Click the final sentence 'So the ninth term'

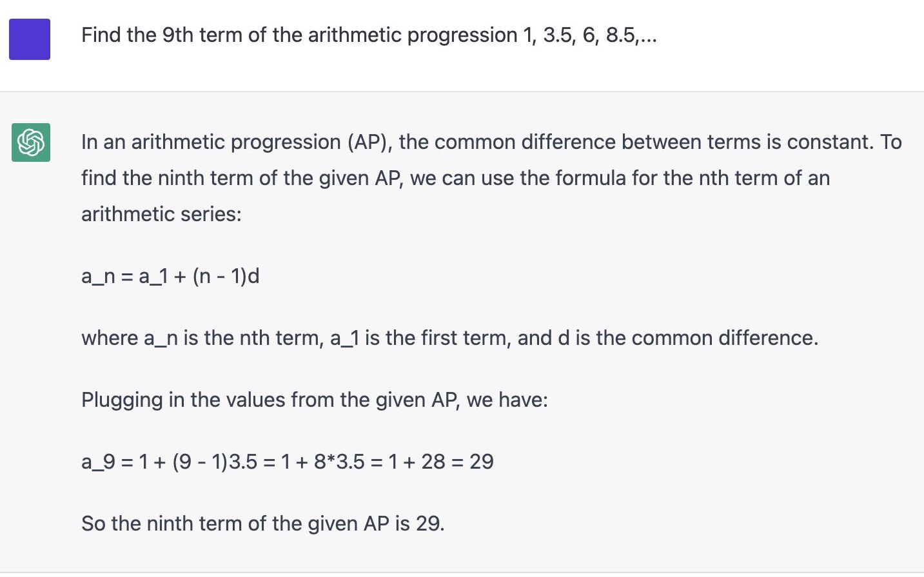point(263,523)
